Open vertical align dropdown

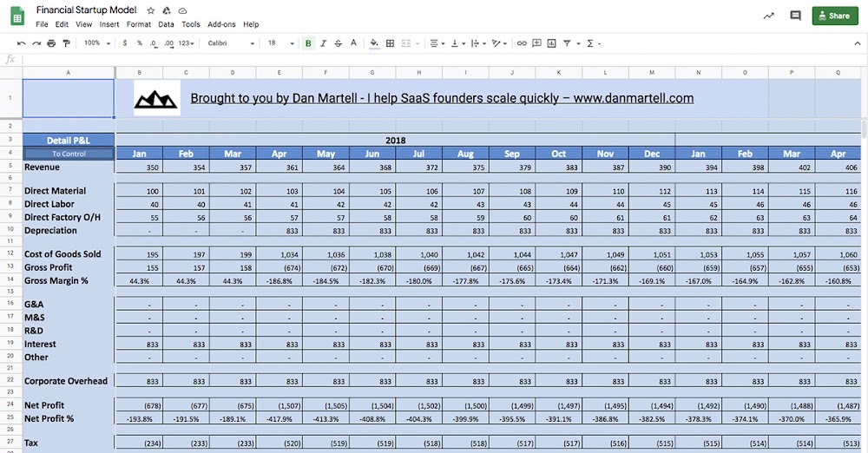coord(457,43)
